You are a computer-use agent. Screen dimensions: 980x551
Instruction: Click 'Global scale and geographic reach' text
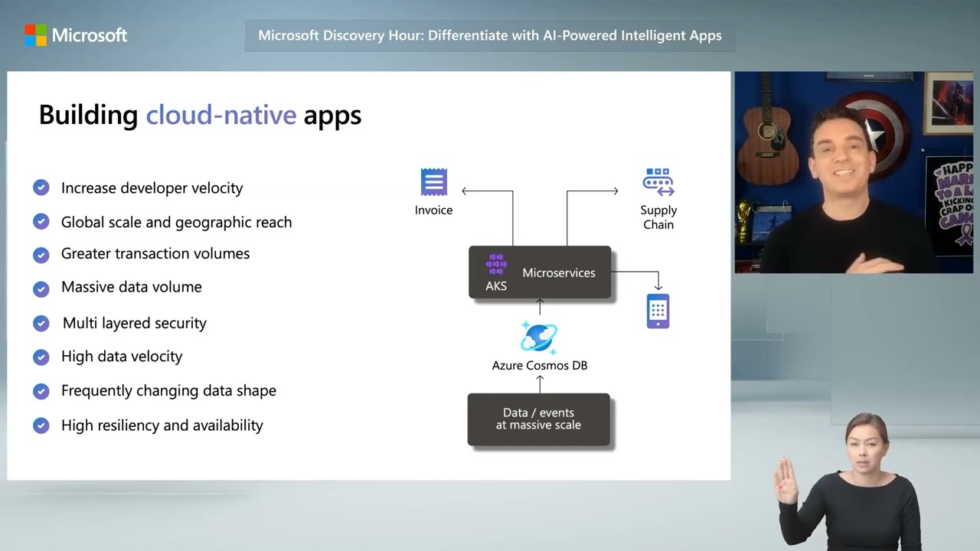coord(176,223)
